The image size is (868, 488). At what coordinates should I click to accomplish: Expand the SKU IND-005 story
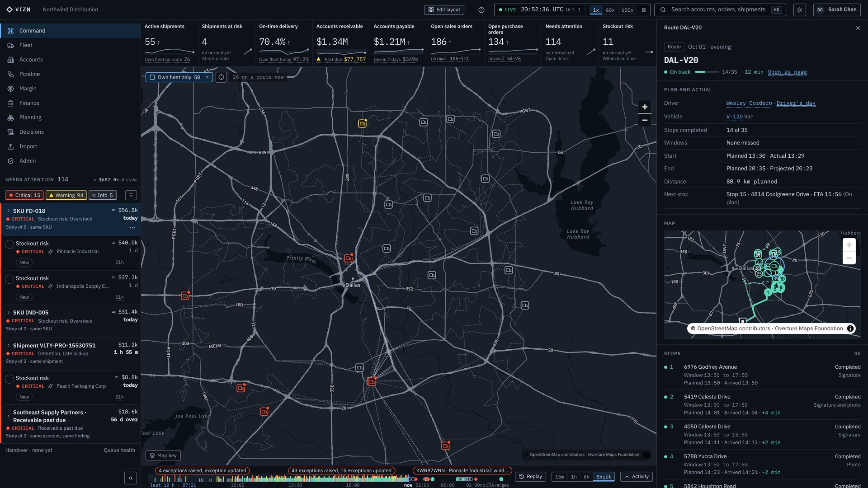pyautogui.click(x=8, y=313)
